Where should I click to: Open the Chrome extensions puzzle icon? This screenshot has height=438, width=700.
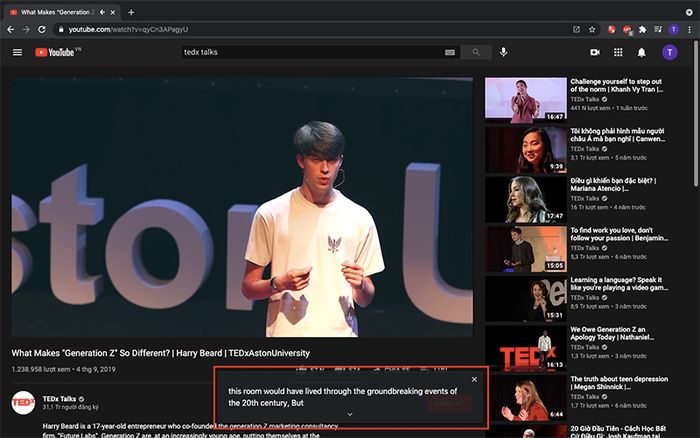pyautogui.click(x=642, y=29)
